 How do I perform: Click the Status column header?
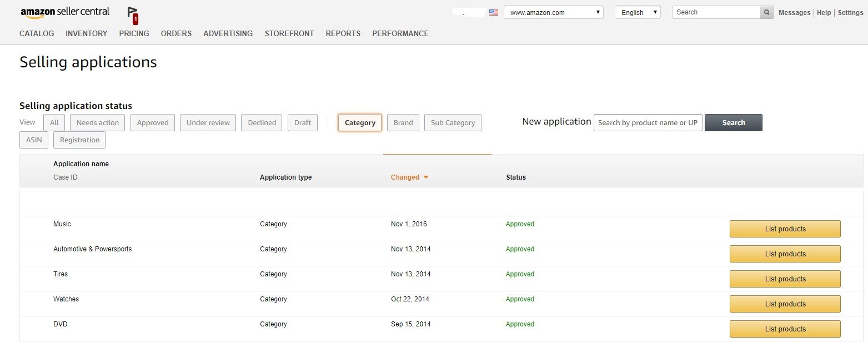click(516, 177)
